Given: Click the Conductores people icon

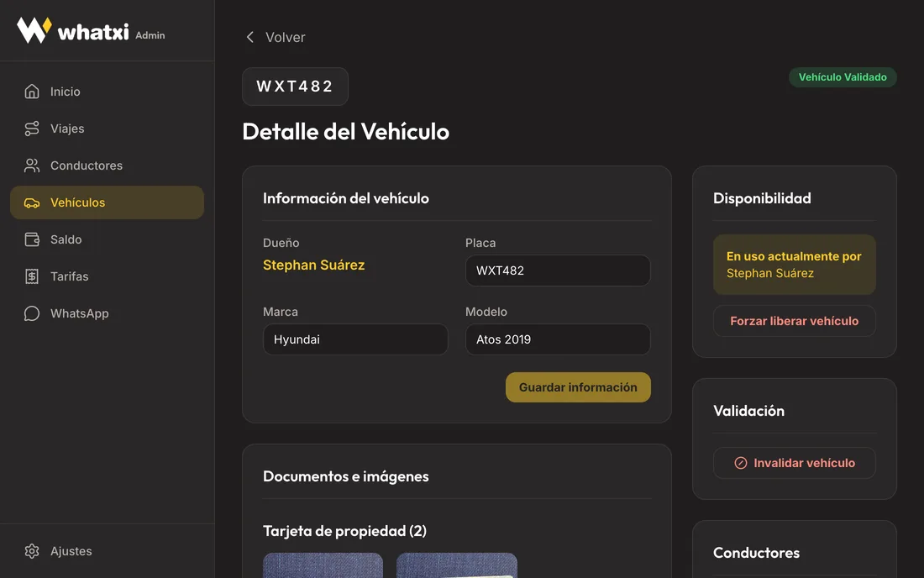Looking at the screenshot, I should pyautogui.click(x=32, y=166).
